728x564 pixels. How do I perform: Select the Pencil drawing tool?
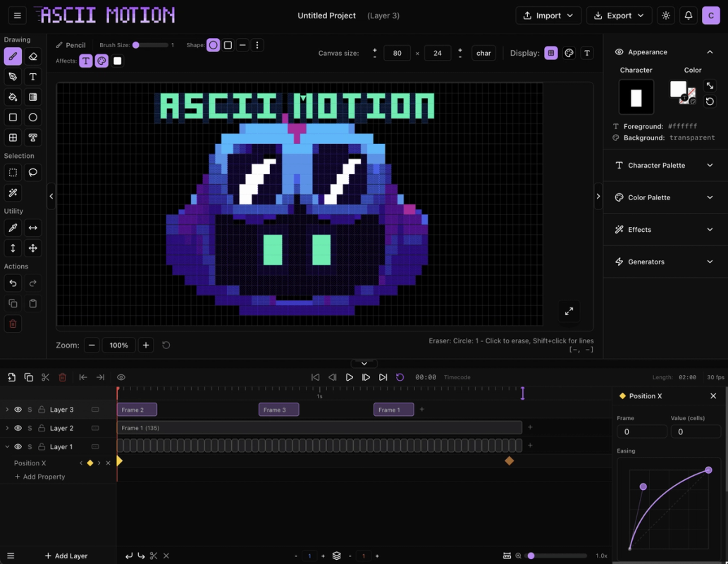[13, 56]
